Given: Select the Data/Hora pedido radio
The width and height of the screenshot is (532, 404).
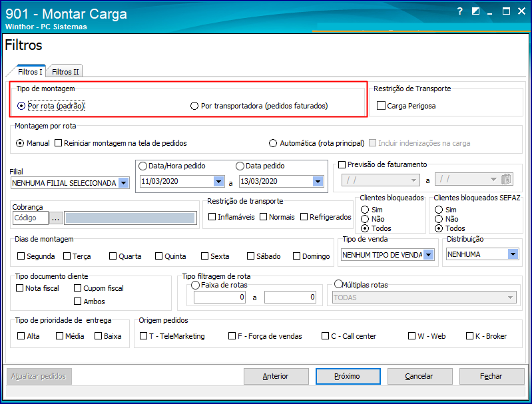Looking at the screenshot, I should (x=143, y=166).
